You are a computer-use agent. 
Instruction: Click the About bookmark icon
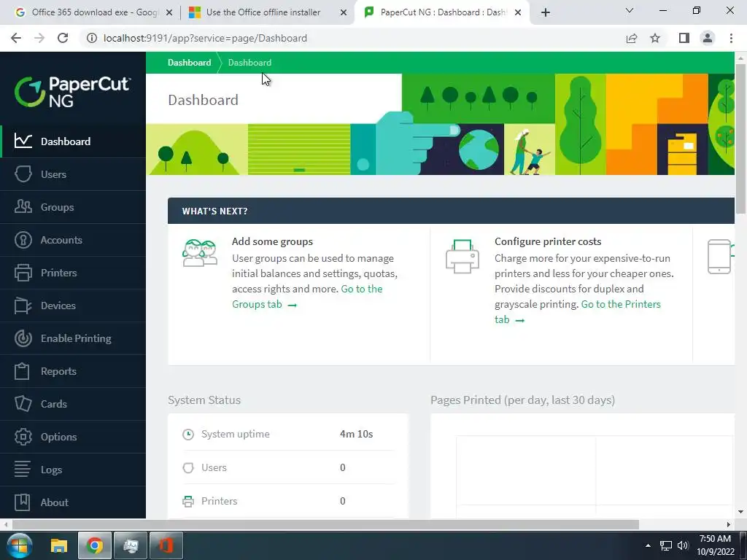tap(22, 502)
